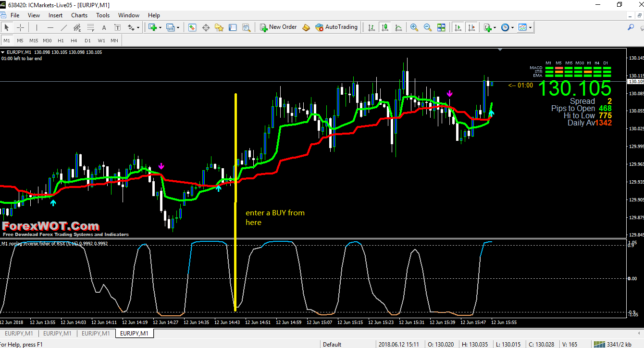Screen dimensions: 644x348
Task: Open the View menu
Action: tap(34, 15)
